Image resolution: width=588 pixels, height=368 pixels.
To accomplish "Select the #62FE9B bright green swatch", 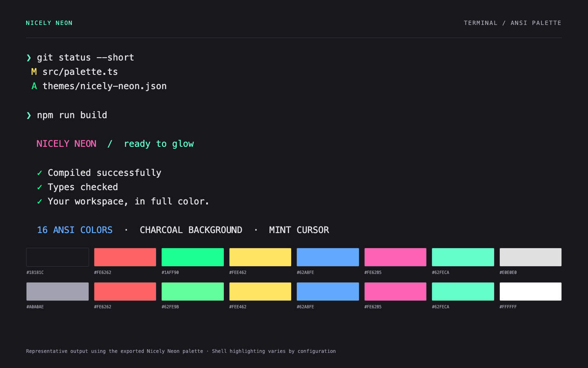I will point(193,292).
